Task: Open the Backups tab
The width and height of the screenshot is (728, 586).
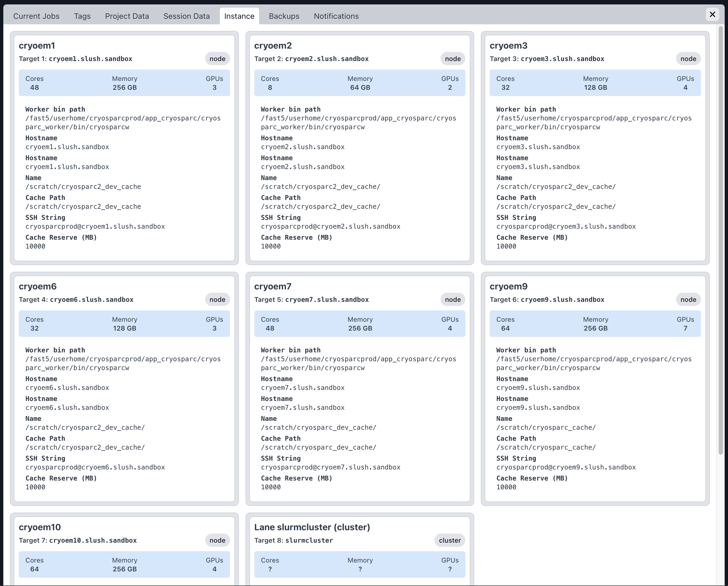Action: [x=284, y=16]
